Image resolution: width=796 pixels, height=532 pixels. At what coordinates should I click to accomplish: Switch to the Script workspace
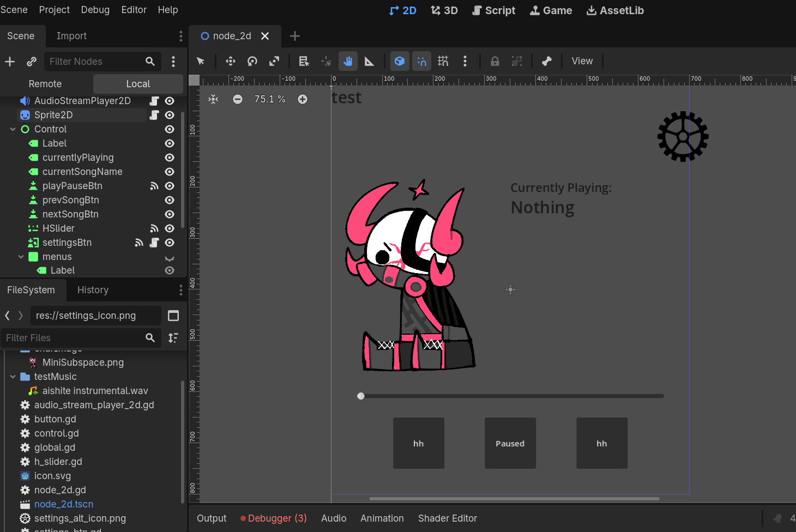click(x=493, y=10)
